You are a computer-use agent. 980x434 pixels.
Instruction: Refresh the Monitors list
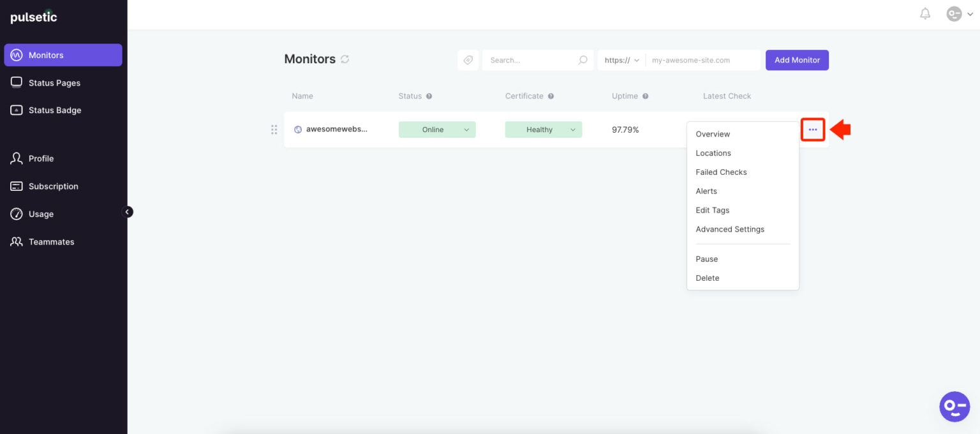(345, 59)
